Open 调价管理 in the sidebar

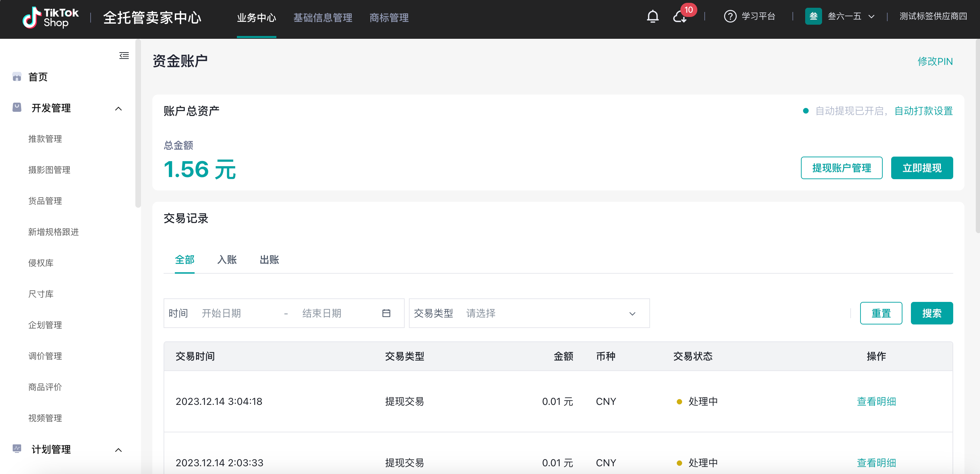point(45,356)
